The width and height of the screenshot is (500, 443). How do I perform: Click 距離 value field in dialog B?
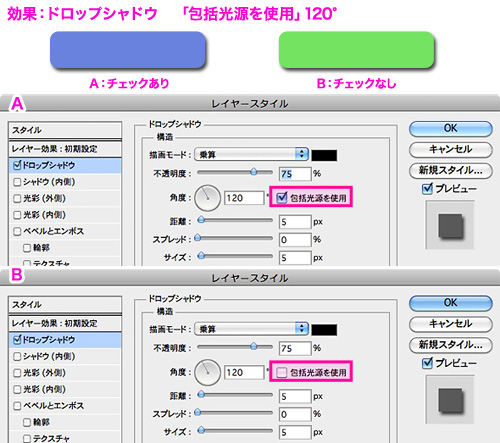[295, 396]
